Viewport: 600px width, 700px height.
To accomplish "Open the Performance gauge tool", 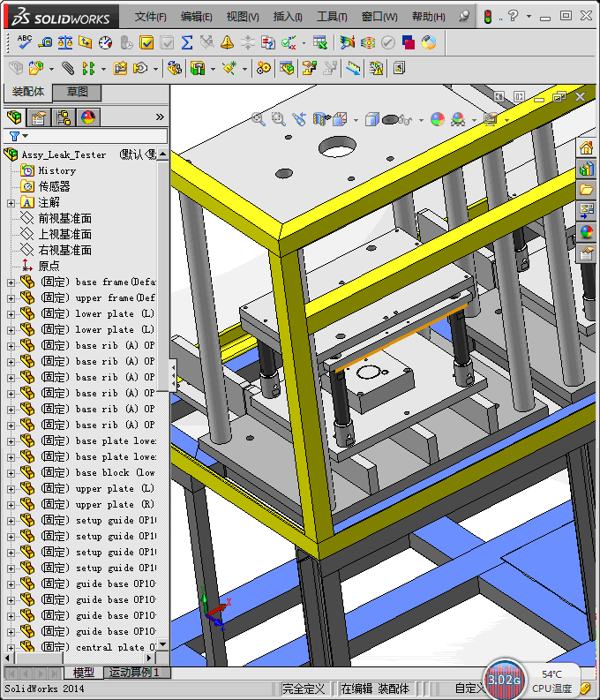I will coord(106,42).
